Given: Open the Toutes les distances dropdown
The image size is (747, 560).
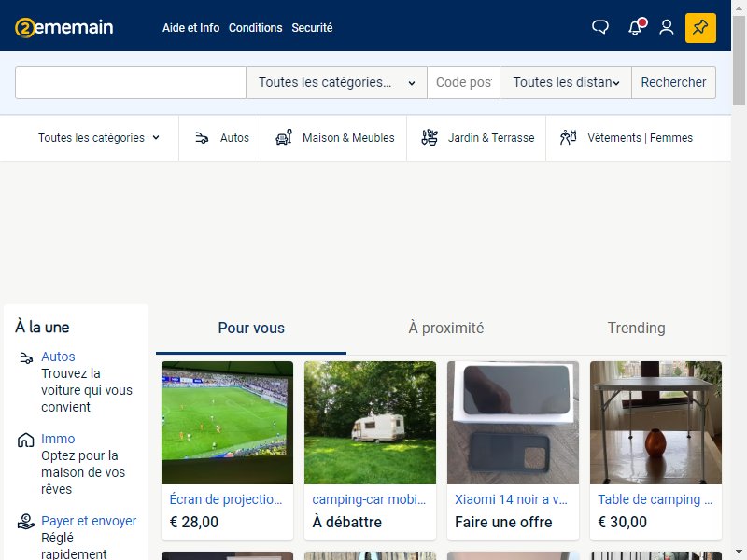Looking at the screenshot, I should point(566,82).
